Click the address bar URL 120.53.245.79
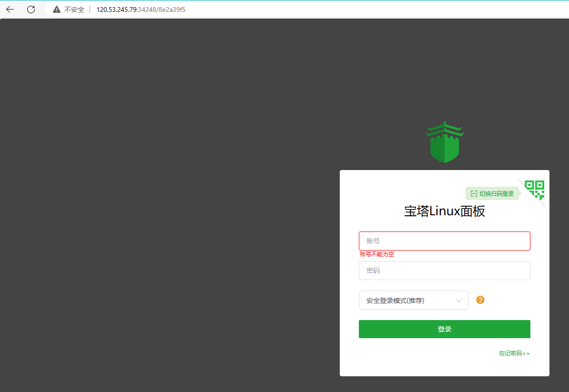Image resolution: width=569 pixels, height=392 pixels. (141, 10)
